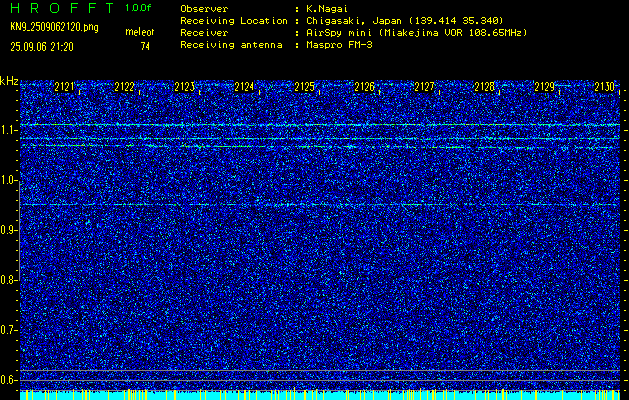Click the 1.0 frequency axis label
Viewport: 629px width, 400px height.
pos(8,180)
